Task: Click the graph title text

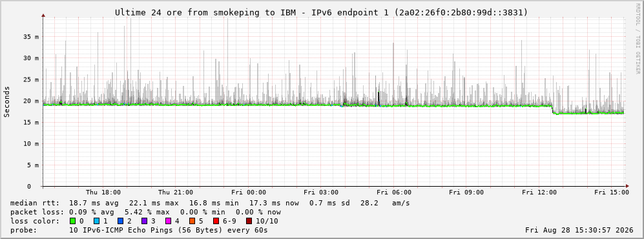Action: 321,13
